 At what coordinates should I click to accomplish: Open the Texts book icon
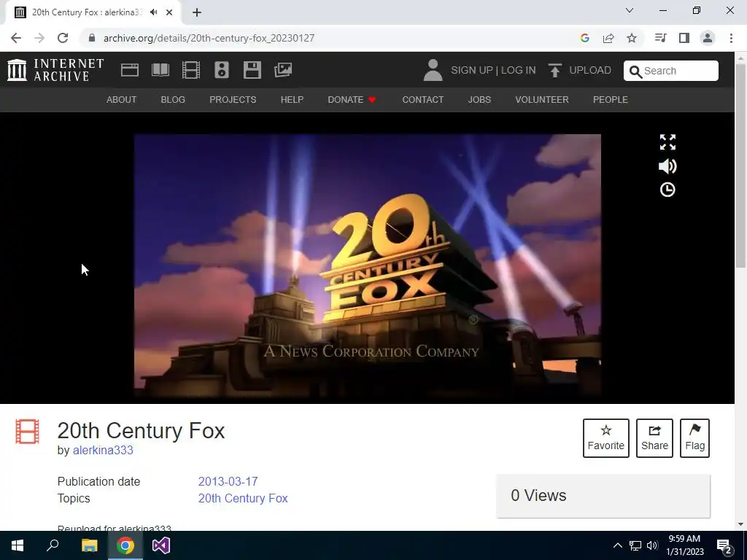pos(160,70)
